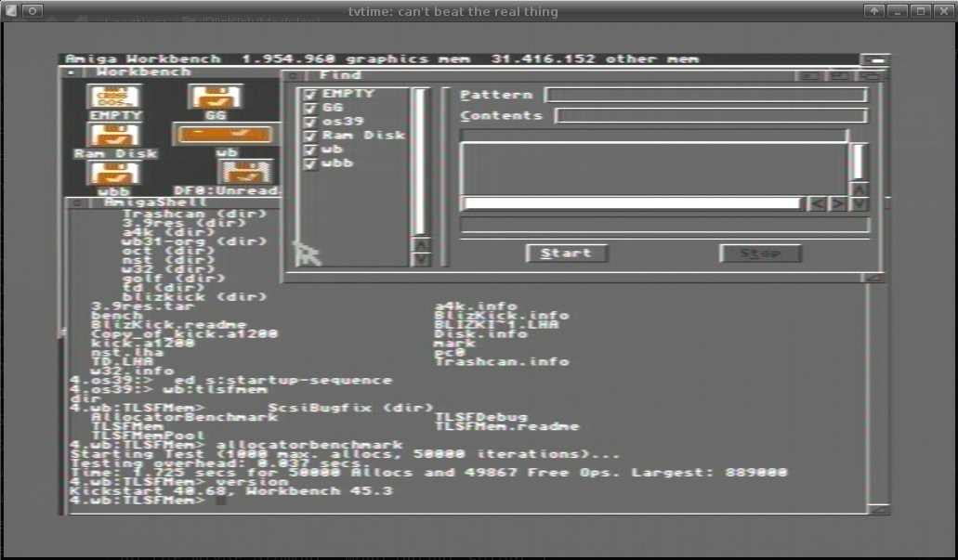Focus the Pattern input field
The height and width of the screenshot is (560, 958).
[705, 96]
